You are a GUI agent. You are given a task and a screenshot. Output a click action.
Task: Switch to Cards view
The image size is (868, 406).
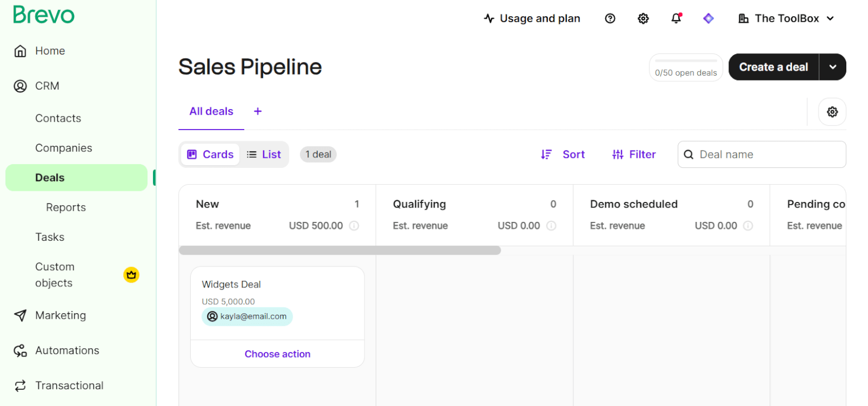[210, 155]
